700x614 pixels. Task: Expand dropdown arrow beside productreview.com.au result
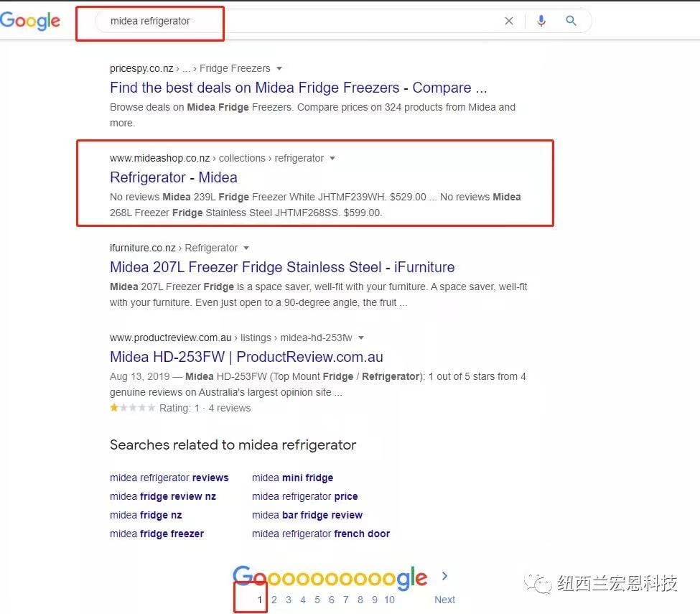point(361,338)
